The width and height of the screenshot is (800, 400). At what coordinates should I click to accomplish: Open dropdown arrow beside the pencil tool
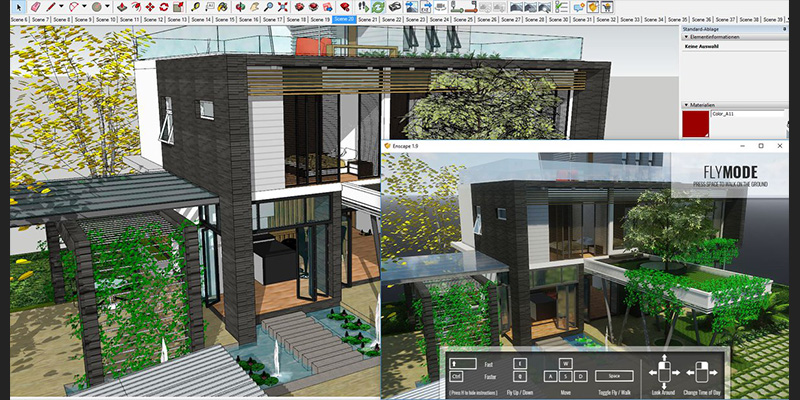[x=61, y=7]
